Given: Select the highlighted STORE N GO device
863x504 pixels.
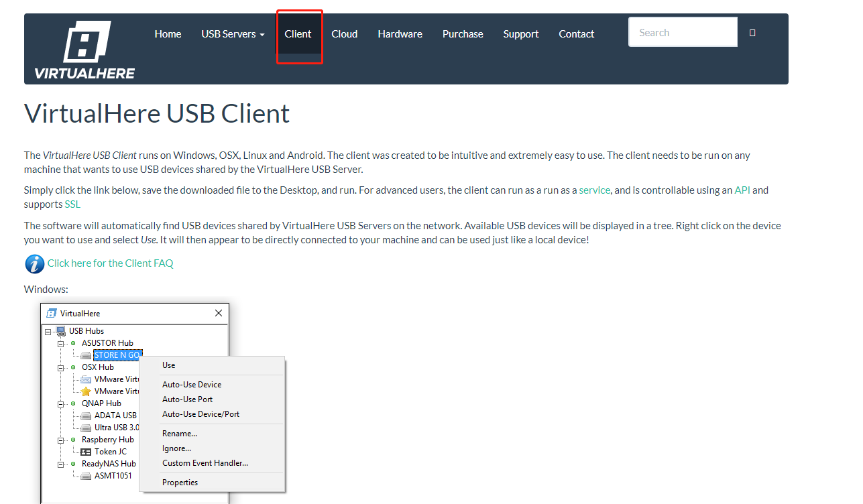Looking at the screenshot, I should point(117,355).
